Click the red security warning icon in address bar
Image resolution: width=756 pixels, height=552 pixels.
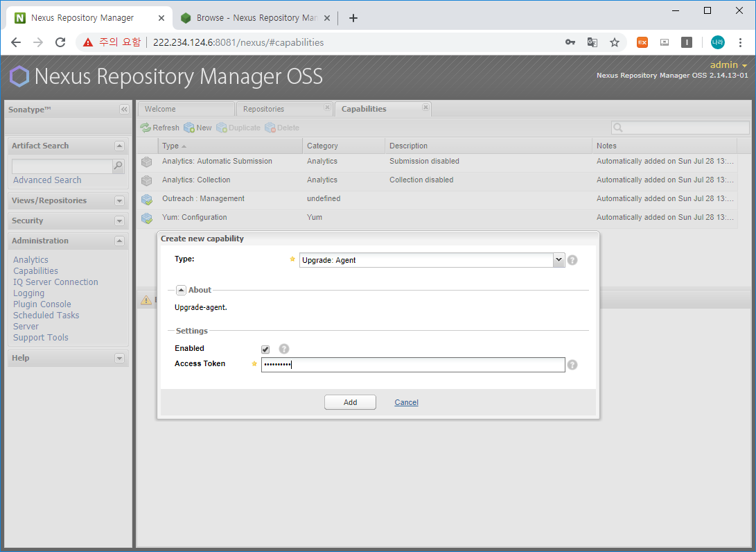88,42
